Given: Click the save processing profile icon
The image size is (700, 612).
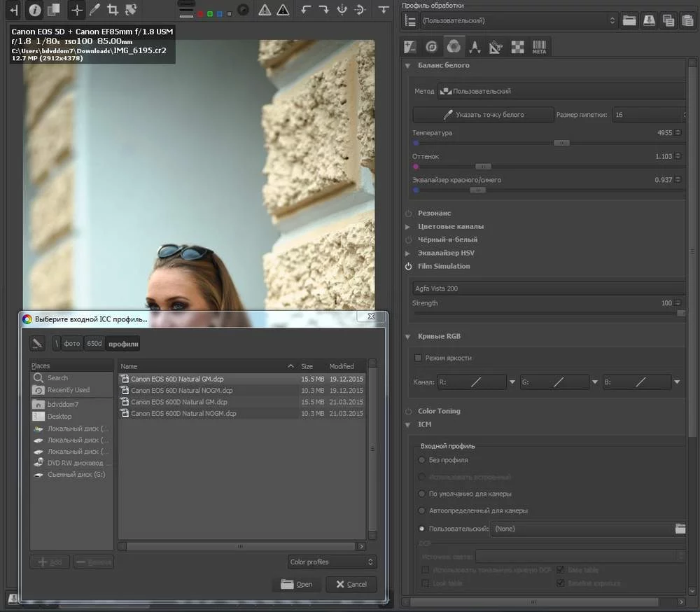Looking at the screenshot, I should (649, 21).
